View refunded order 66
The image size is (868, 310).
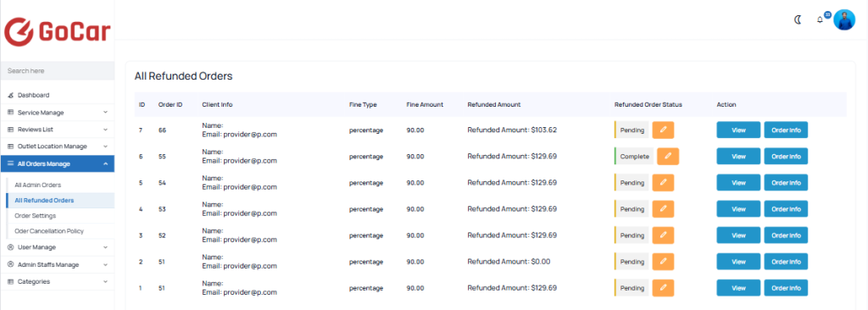tap(738, 130)
